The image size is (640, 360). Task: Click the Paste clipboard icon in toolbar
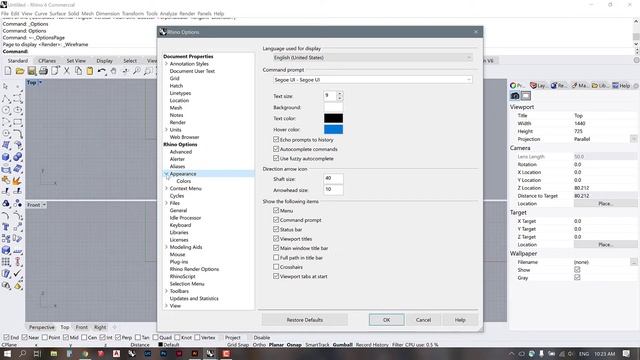pyautogui.click(x=89, y=71)
